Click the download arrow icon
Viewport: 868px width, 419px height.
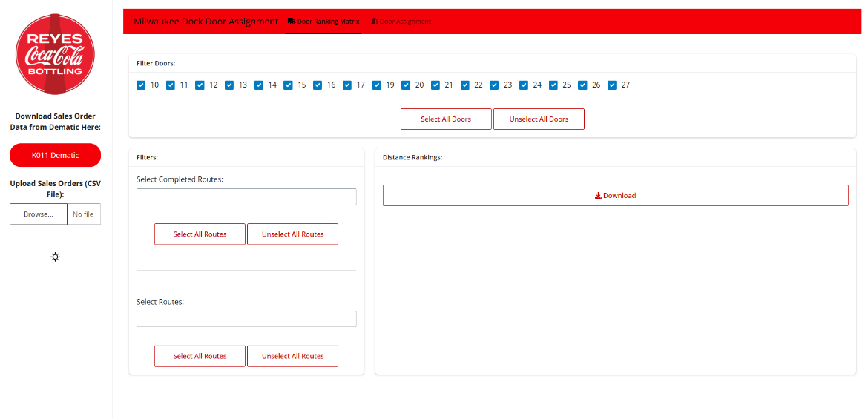tap(598, 196)
